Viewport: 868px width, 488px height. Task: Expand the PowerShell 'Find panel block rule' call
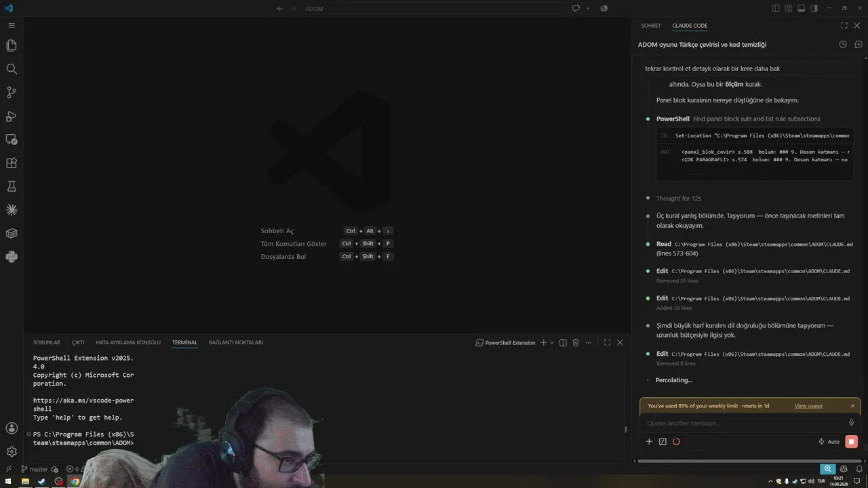[x=738, y=119]
